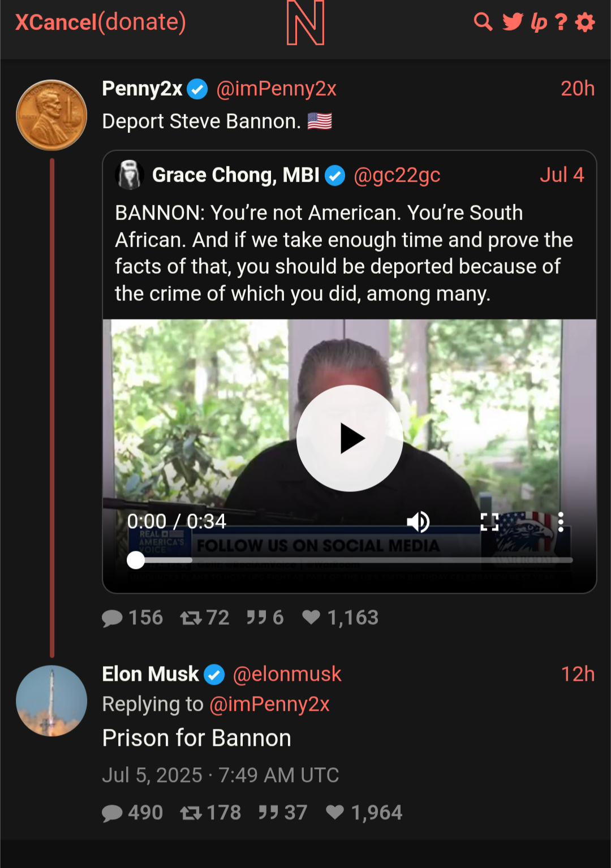Open @gc22gc quoted profile handle
This screenshot has height=868, width=611.
(x=397, y=175)
